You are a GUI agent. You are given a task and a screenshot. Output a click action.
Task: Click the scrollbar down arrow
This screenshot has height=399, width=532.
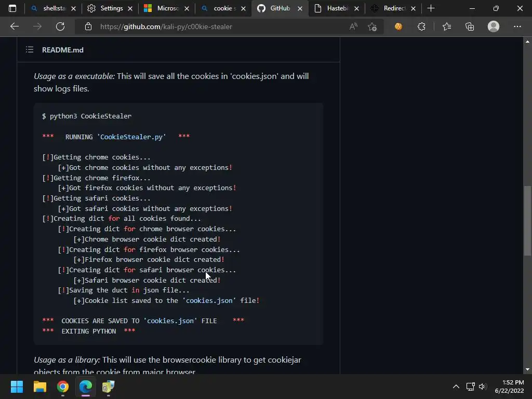pyautogui.click(x=527, y=369)
